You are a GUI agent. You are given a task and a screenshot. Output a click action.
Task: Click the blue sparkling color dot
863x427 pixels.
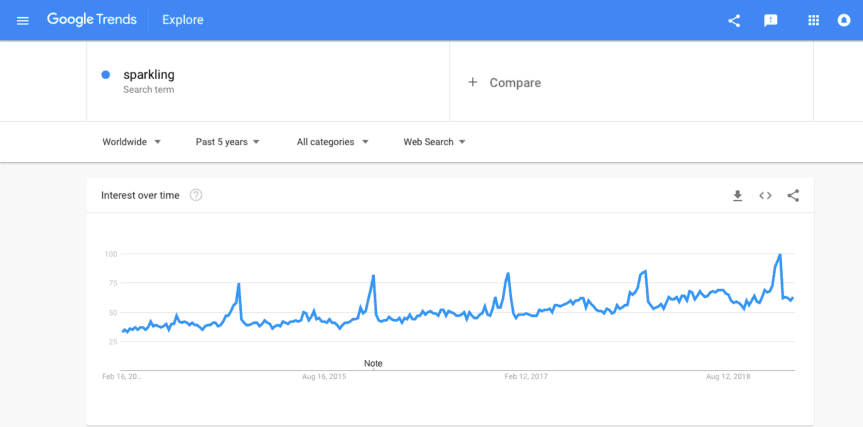pyautogui.click(x=106, y=75)
